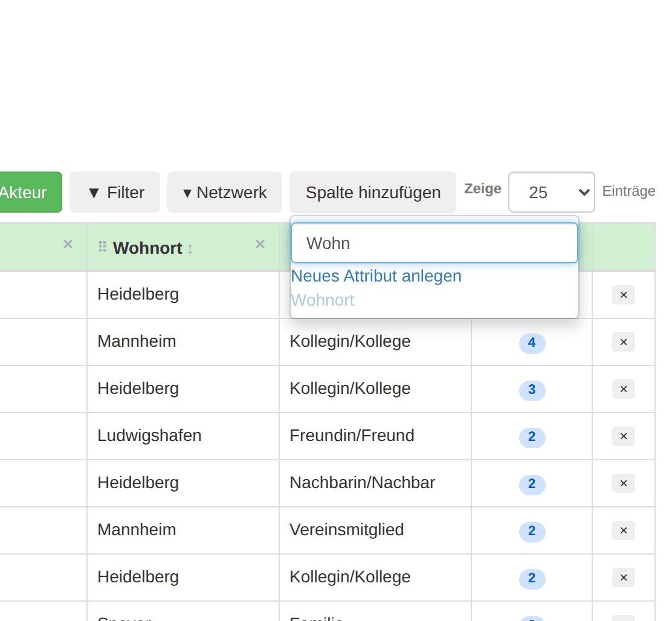Select Heidelberg cell in the first row
The image size is (672, 621).
coord(183,295)
